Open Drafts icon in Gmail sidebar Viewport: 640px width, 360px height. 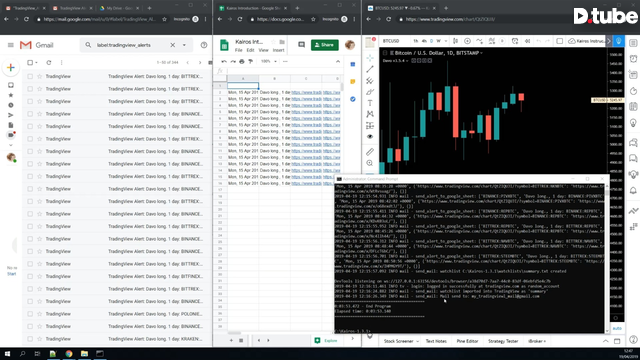pyautogui.click(x=11, y=125)
